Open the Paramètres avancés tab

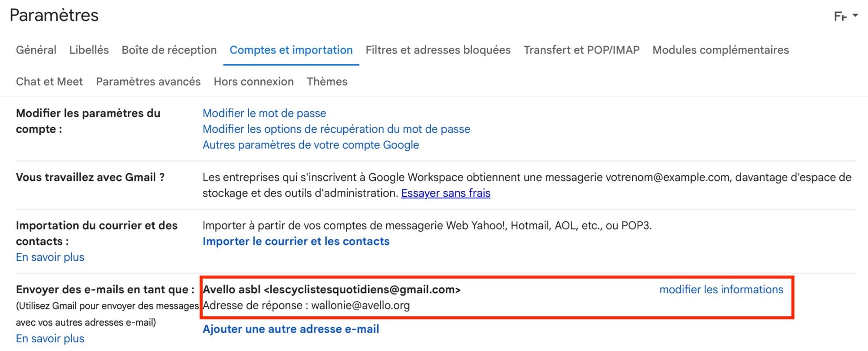click(x=148, y=82)
